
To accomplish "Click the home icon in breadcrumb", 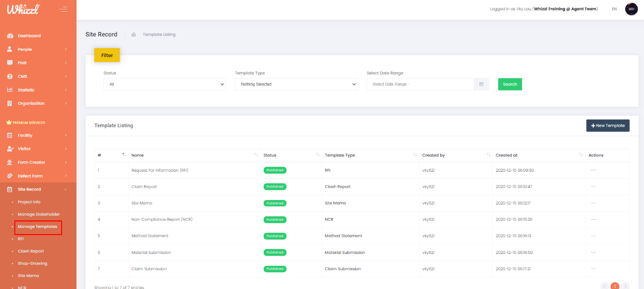I will tap(134, 35).
